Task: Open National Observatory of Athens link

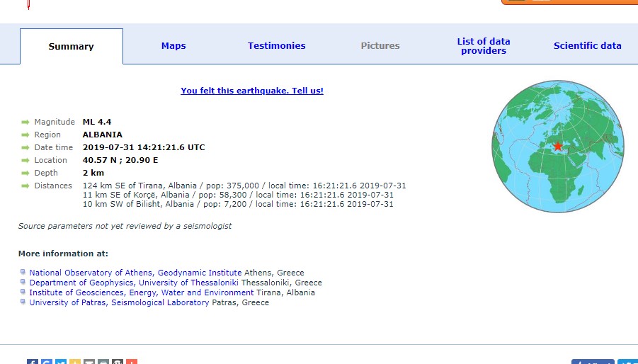Action: tap(135, 273)
